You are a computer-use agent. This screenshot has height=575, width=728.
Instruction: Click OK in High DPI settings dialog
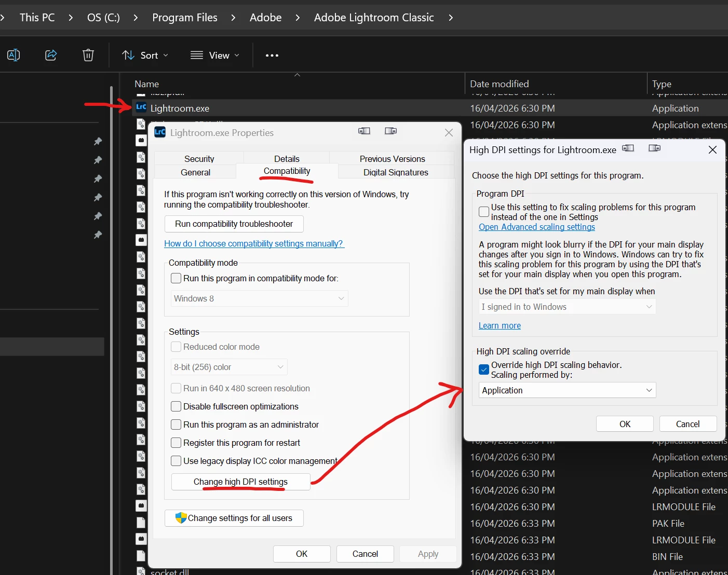(x=625, y=424)
